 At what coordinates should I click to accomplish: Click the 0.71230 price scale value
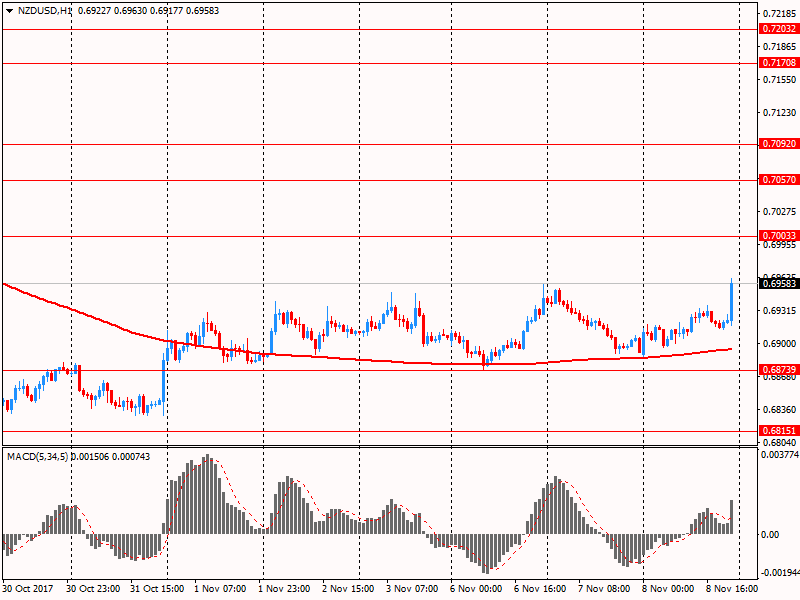[780, 113]
